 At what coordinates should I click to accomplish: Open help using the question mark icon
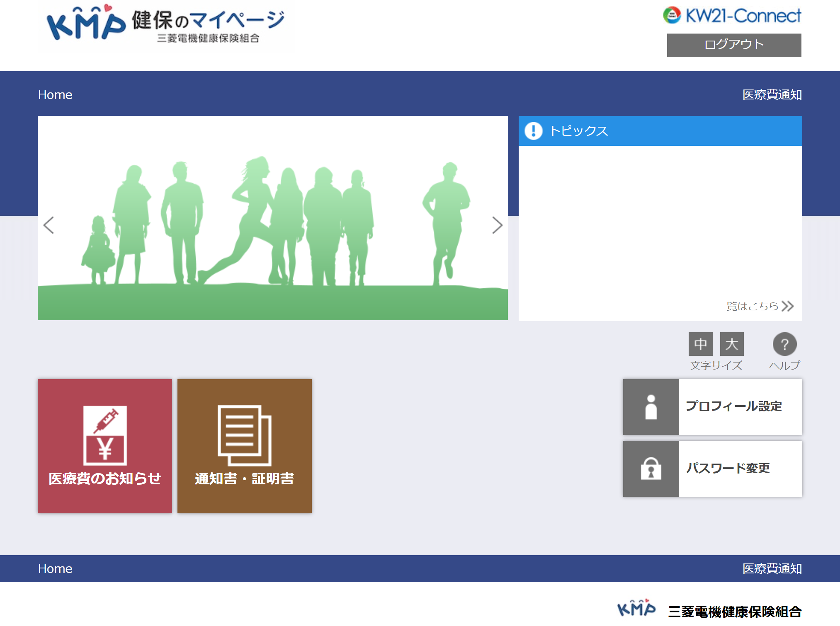pyautogui.click(x=784, y=344)
